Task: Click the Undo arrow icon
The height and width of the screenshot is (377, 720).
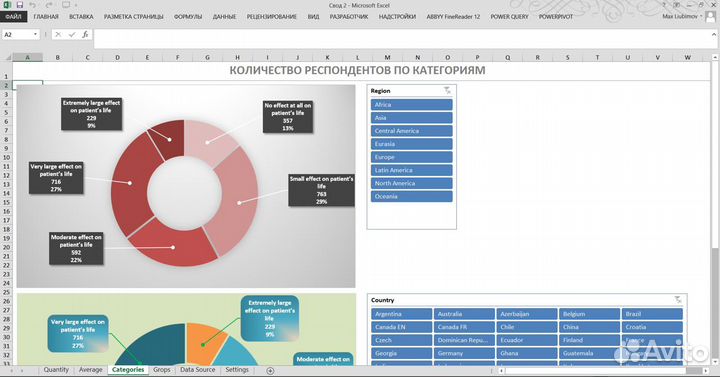Action: 33,5
